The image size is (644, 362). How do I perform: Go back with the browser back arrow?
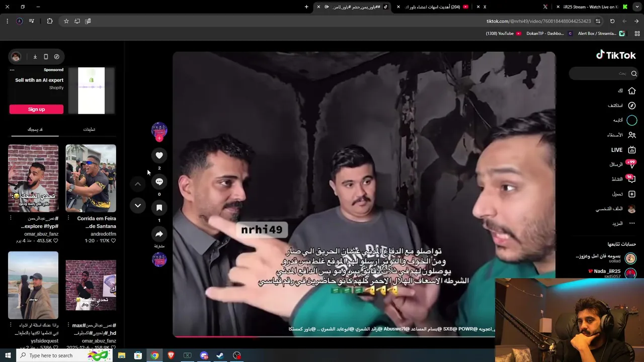[624, 21]
